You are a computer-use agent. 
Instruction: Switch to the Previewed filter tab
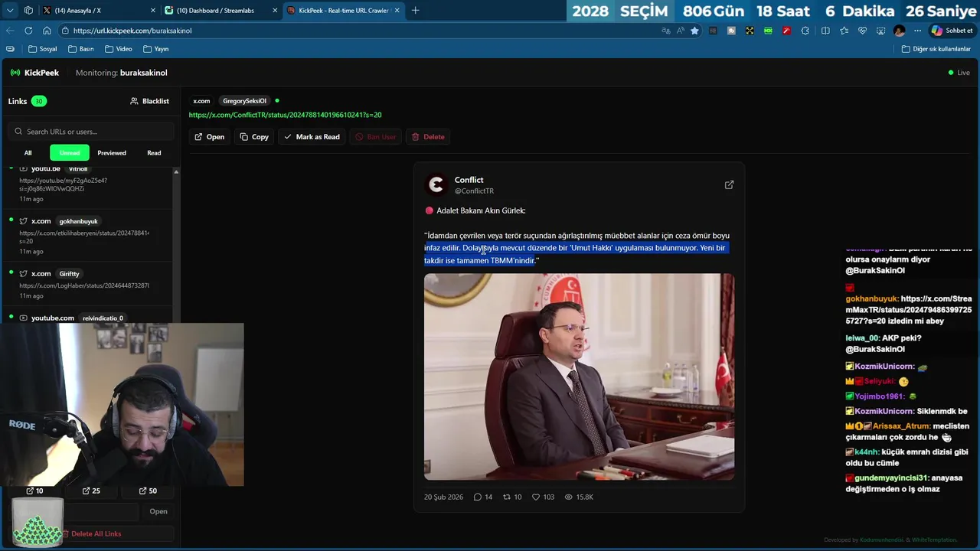[112, 153]
